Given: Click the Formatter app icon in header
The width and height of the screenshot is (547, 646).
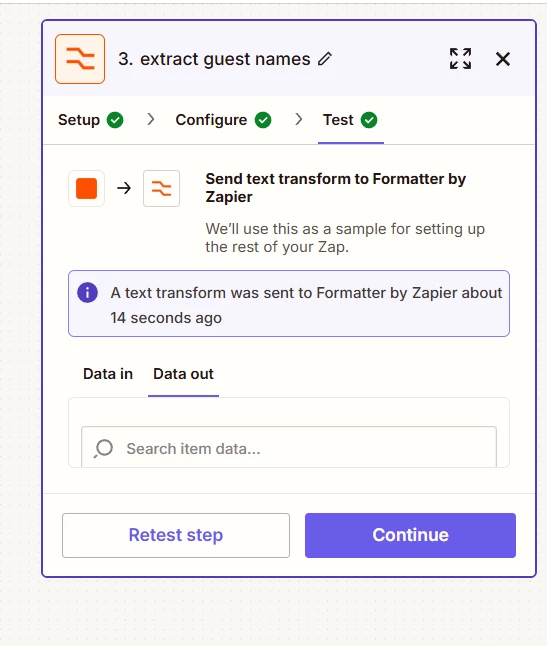Looking at the screenshot, I should pyautogui.click(x=80, y=59).
